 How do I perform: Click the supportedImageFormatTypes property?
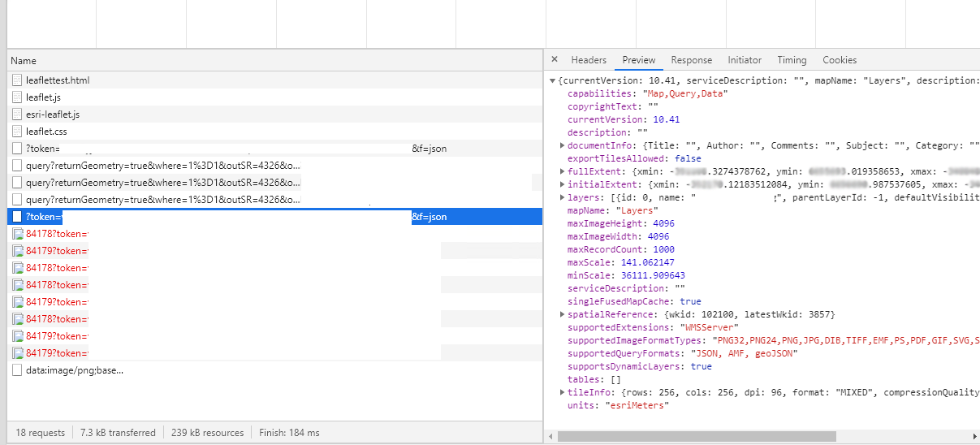pos(637,340)
